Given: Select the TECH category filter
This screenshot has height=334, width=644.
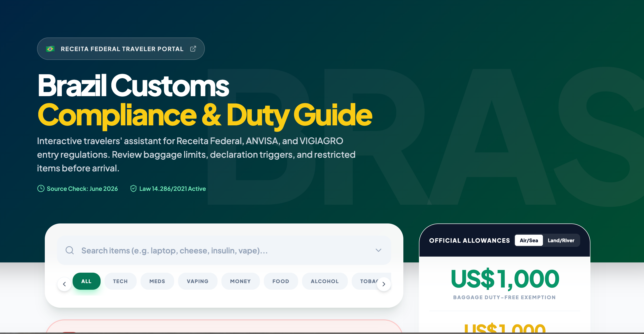Looking at the screenshot, I should (120, 281).
